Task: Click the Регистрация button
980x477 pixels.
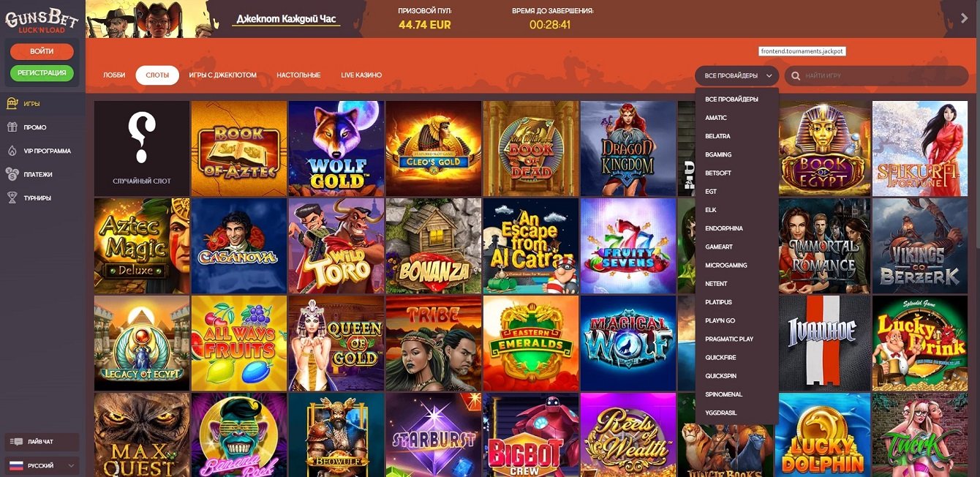Action: [x=42, y=72]
